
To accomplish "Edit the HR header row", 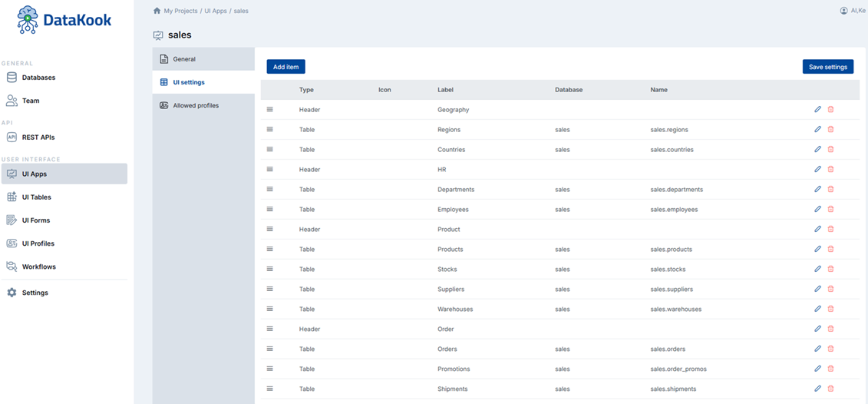I will click(x=817, y=169).
